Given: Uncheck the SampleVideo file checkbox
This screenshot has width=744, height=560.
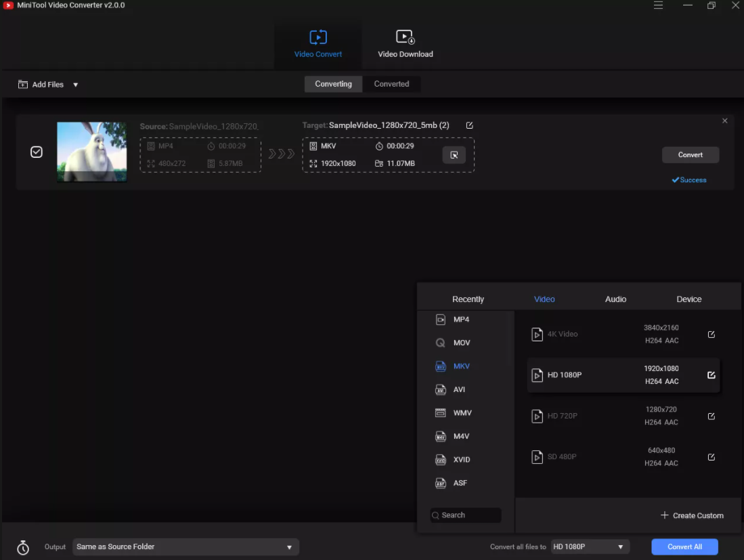Looking at the screenshot, I should tap(37, 152).
